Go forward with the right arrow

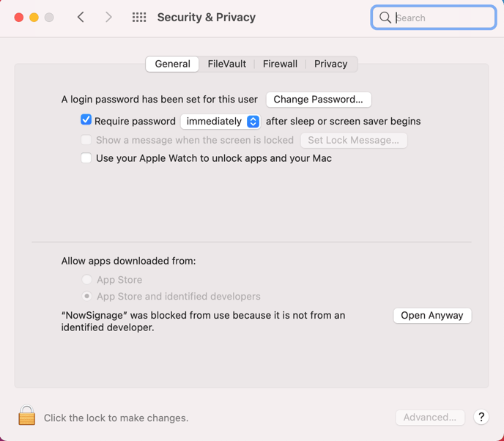tap(108, 18)
